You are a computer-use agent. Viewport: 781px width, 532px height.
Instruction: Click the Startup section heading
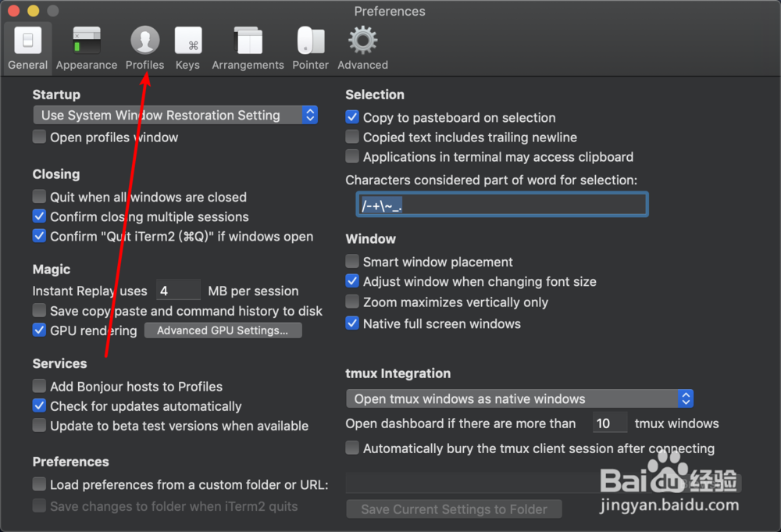tap(56, 95)
